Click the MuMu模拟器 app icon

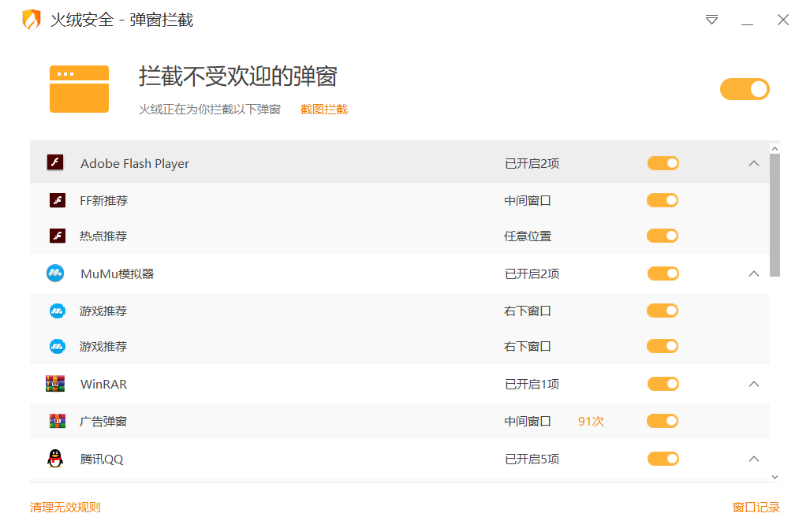click(x=55, y=273)
